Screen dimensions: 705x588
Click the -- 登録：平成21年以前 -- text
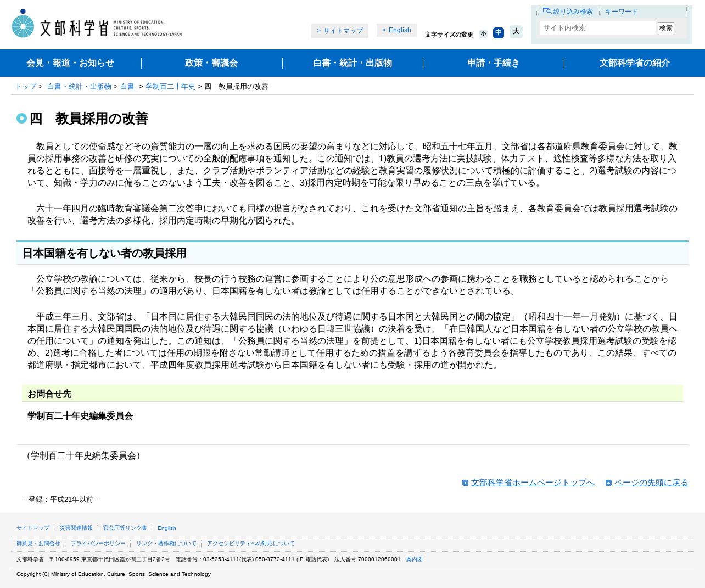pos(61,500)
